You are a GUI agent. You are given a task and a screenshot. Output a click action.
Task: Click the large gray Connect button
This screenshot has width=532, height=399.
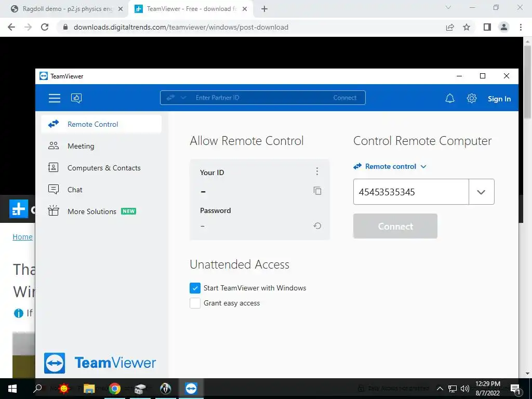[395, 226]
